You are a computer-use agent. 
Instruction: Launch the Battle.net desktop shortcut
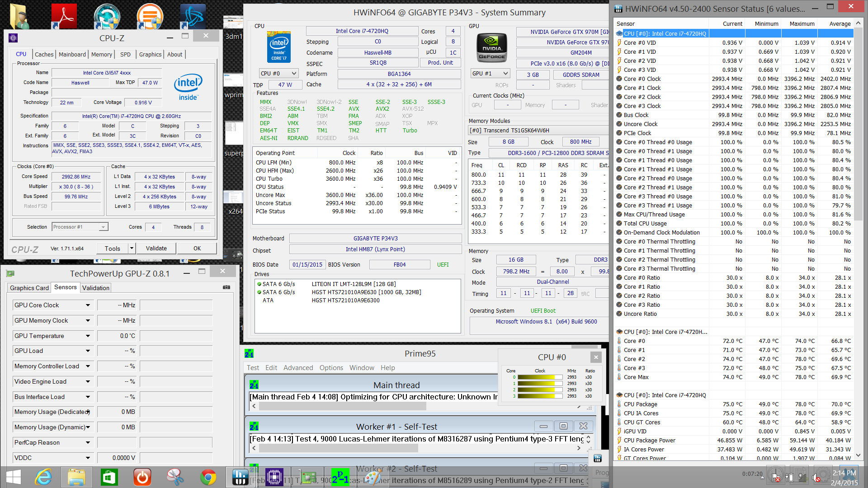coord(193,16)
